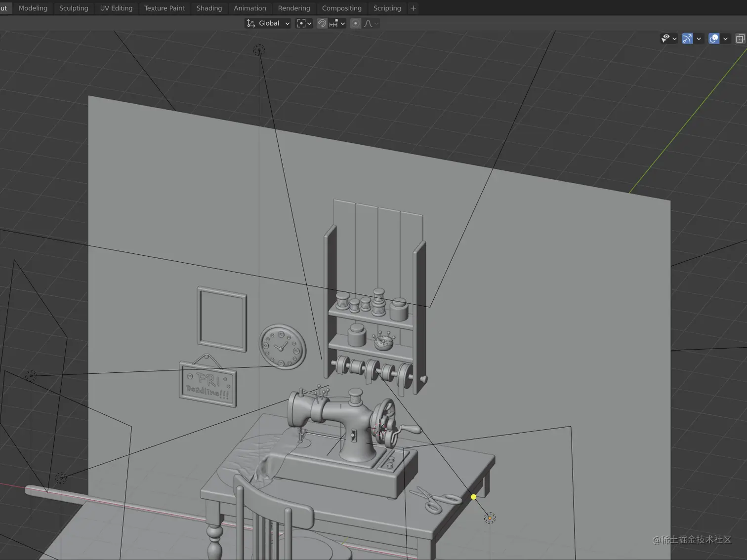
Task: Click the yellow light target point near the table
Action: coord(473,497)
